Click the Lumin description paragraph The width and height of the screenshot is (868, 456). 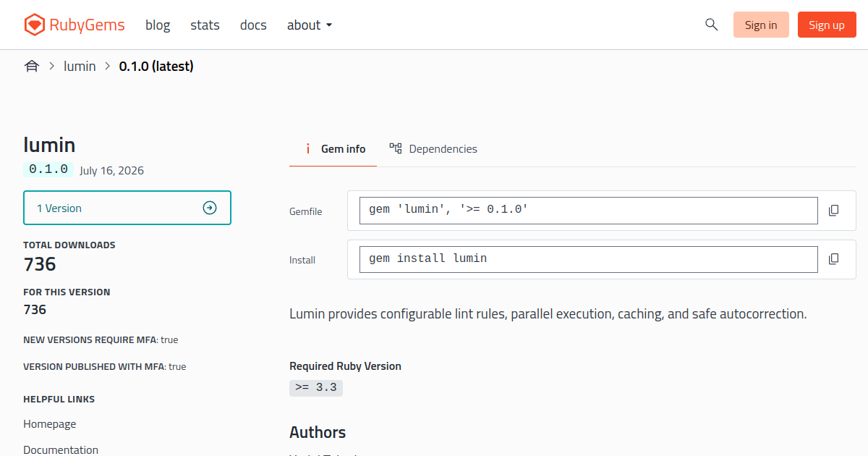click(x=548, y=314)
